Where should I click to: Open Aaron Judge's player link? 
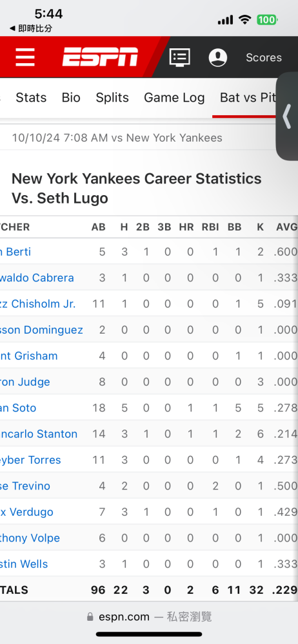(25, 382)
